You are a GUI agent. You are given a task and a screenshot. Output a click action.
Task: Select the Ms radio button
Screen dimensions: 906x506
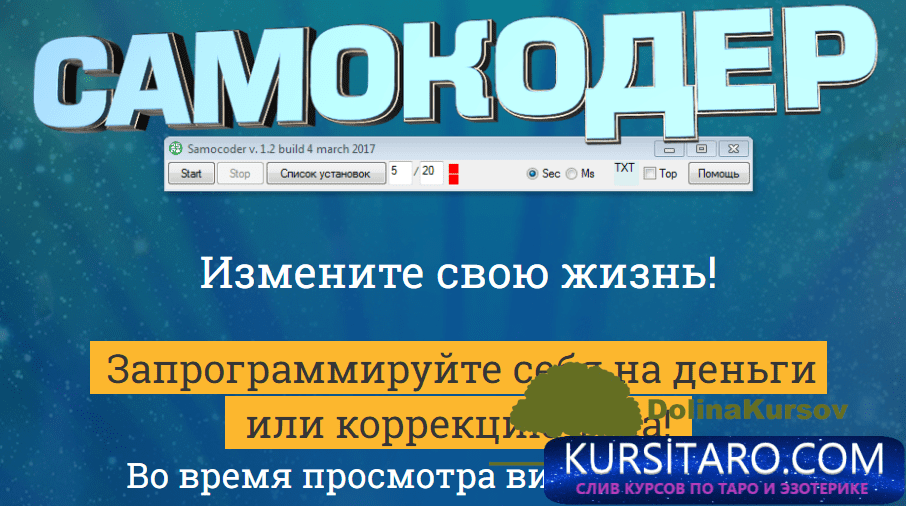click(571, 173)
